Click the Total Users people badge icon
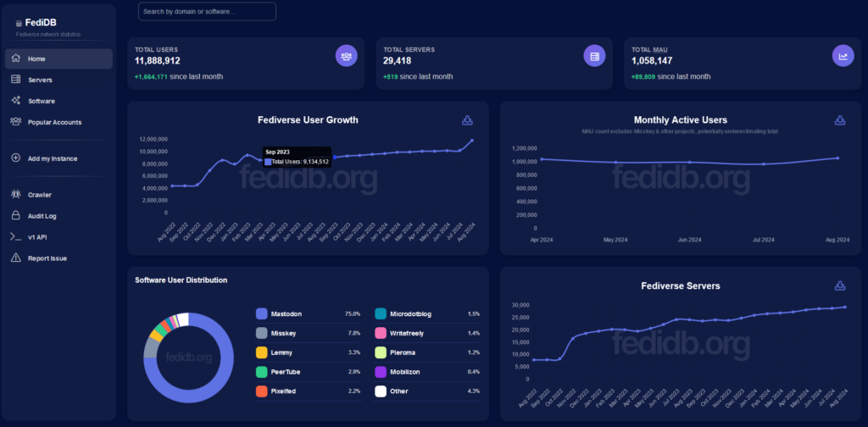This screenshot has width=868, height=427. 347,56
